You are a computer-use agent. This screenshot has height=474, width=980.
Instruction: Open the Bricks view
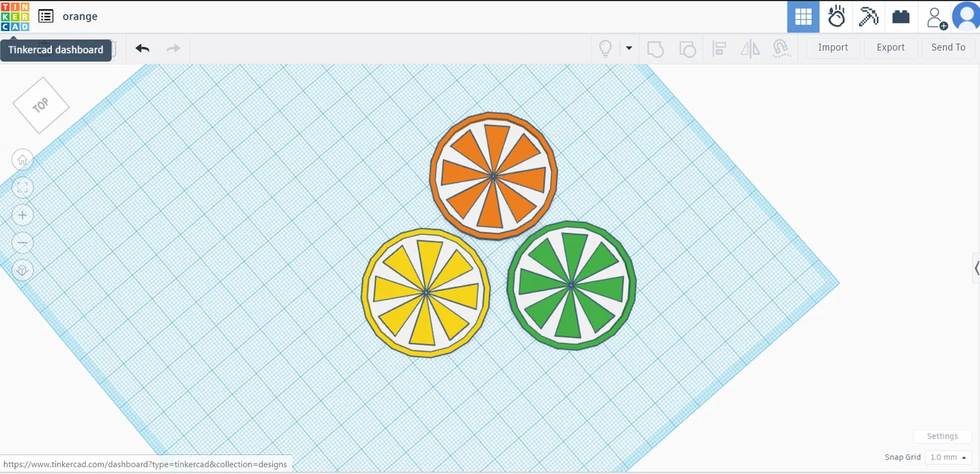(x=900, y=16)
